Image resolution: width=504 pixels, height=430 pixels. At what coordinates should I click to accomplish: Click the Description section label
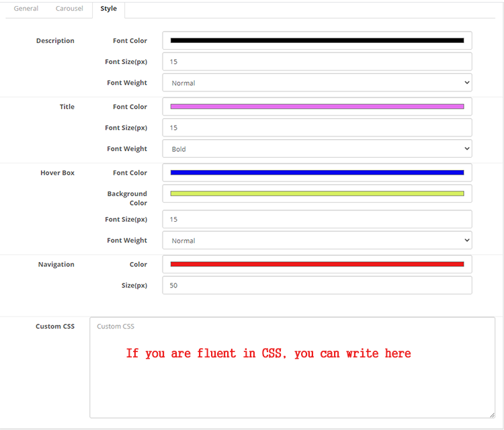(55, 41)
